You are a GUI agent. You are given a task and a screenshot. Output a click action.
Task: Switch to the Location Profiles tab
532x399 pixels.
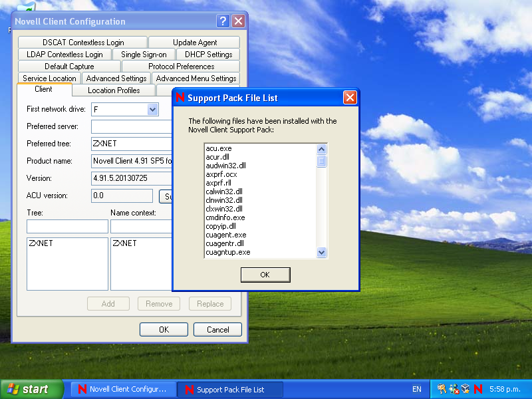[114, 90]
